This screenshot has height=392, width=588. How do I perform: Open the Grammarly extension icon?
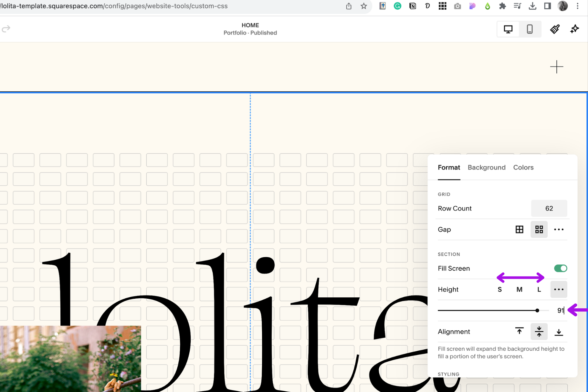(397, 6)
